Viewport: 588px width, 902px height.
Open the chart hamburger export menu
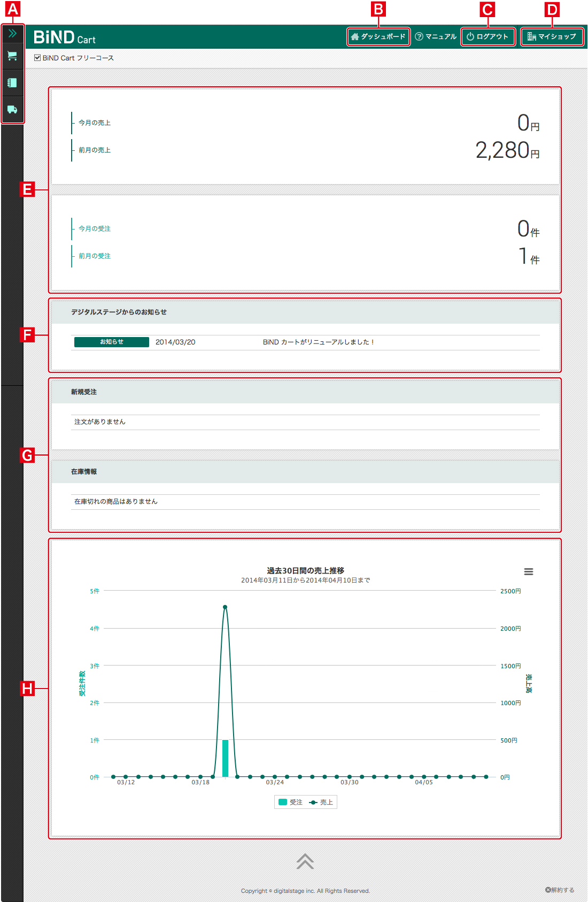[x=529, y=572]
